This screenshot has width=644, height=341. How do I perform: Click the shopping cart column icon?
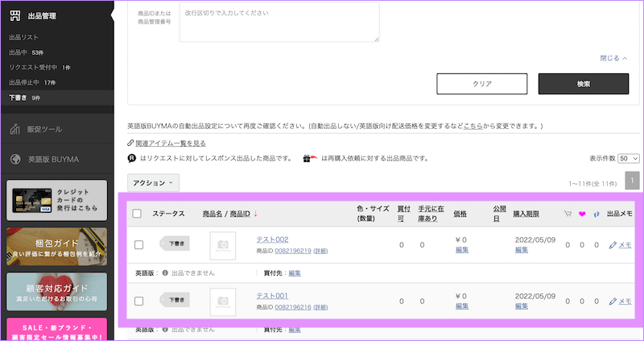click(x=569, y=214)
